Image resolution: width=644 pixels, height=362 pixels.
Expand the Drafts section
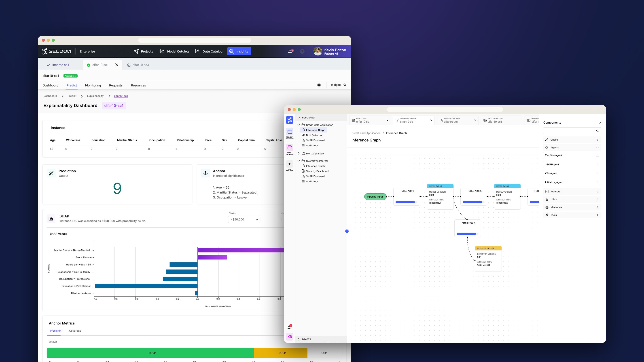[299, 339]
